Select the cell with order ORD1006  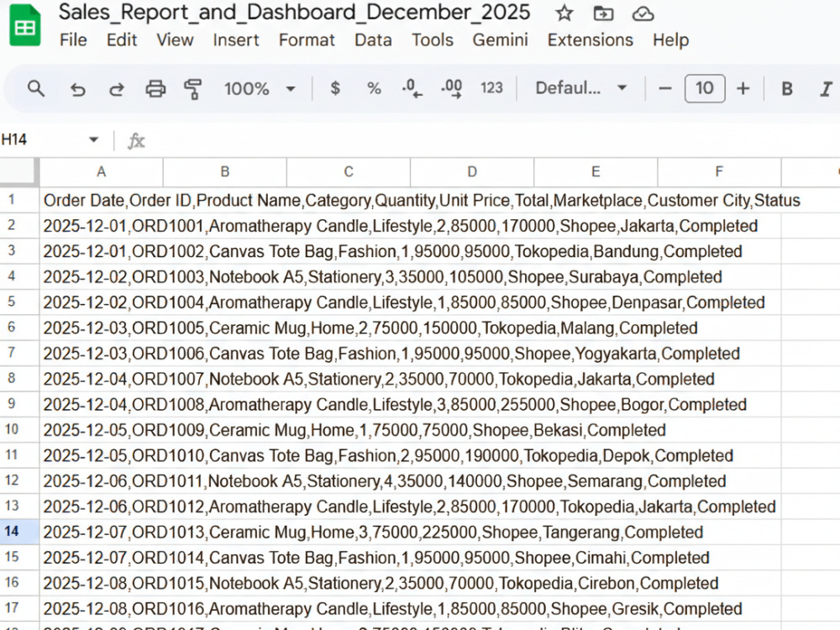pos(101,354)
